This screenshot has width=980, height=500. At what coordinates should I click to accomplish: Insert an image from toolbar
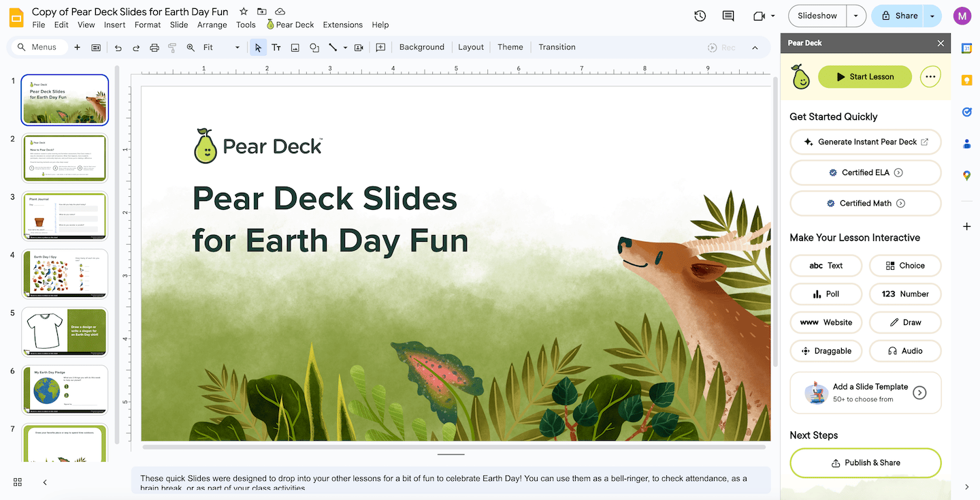point(295,48)
